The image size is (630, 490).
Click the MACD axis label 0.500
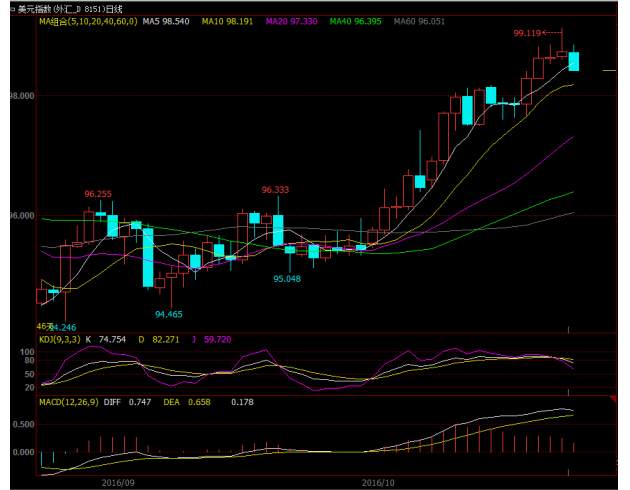24,425
